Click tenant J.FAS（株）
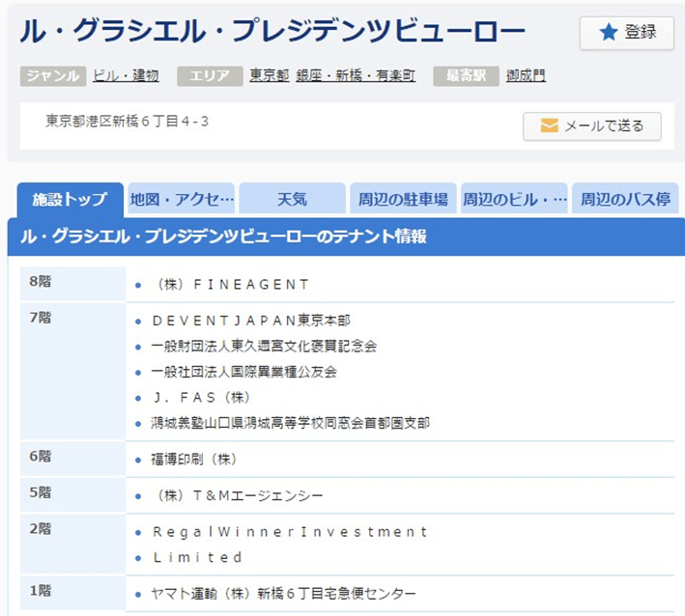 [x=201, y=397]
